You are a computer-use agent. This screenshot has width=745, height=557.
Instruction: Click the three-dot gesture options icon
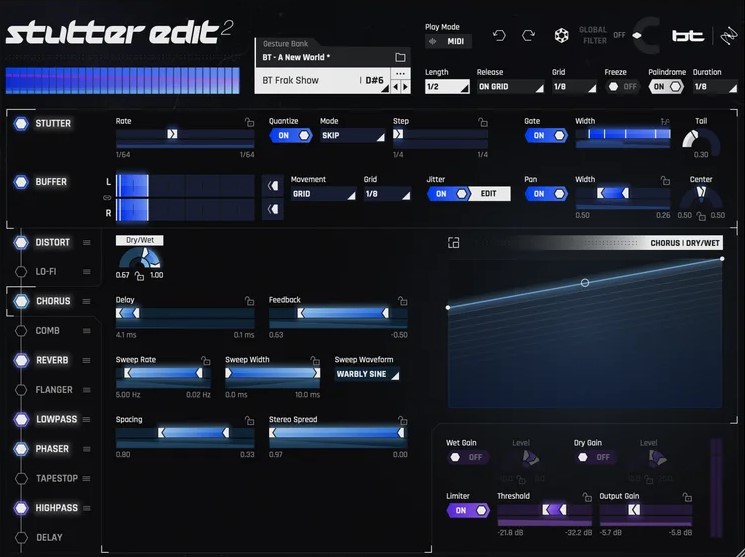pos(400,74)
